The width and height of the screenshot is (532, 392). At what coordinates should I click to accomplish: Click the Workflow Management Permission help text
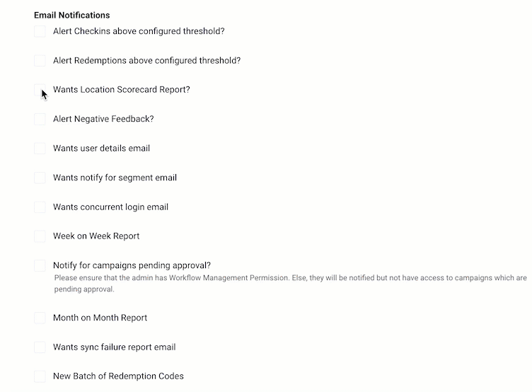(x=291, y=284)
